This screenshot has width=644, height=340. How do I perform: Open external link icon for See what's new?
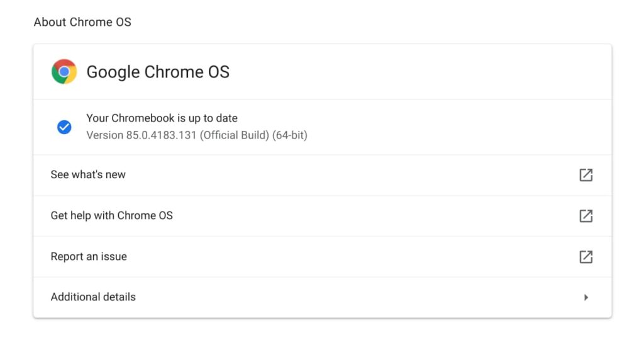point(586,175)
